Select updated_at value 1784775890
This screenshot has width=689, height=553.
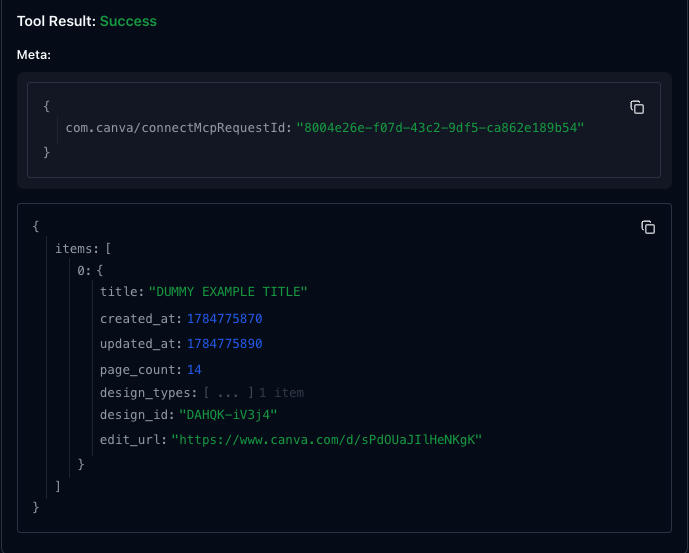click(225, 344)
